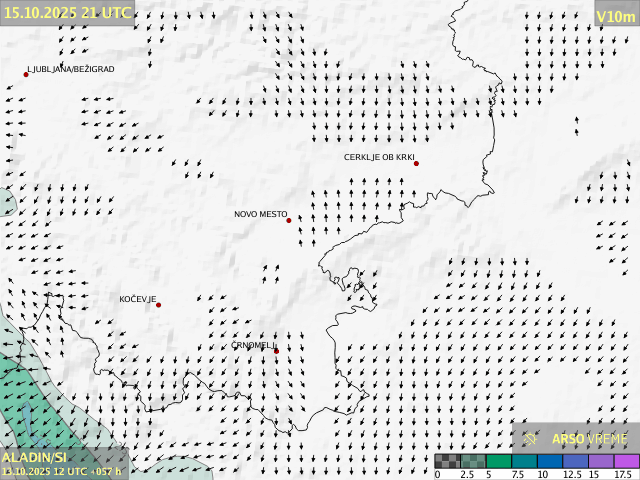Click the ALADIN/SI model label
The width and height of the screenshot is (640, 480).
34,457
